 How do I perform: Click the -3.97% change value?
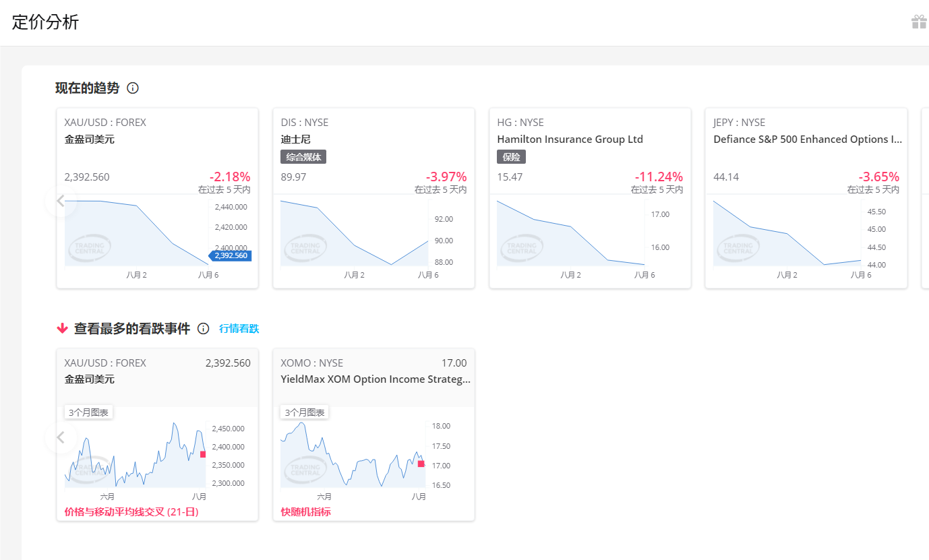[446, 177]
